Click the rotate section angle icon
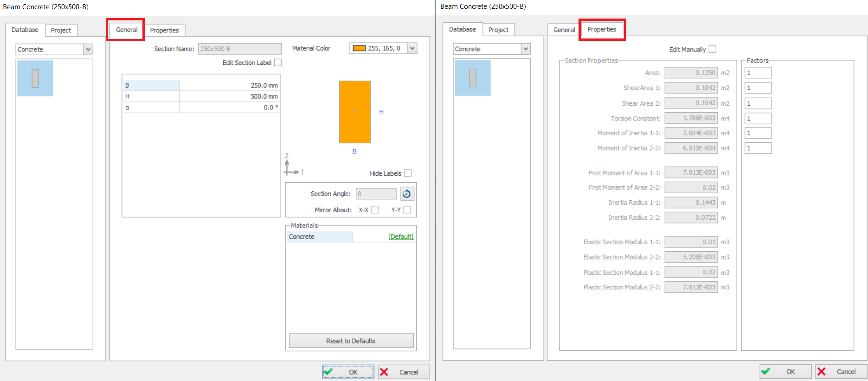 point(407,194)
